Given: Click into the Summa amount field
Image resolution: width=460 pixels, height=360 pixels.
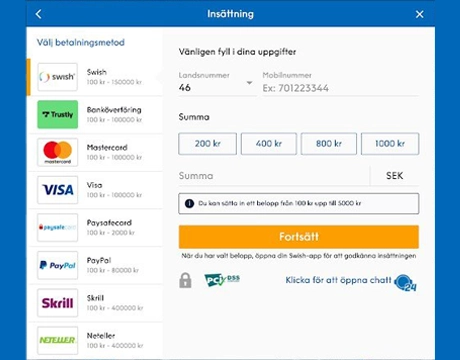Looking at the screenshot, I should pyautogui.click(x=274, y=176).
